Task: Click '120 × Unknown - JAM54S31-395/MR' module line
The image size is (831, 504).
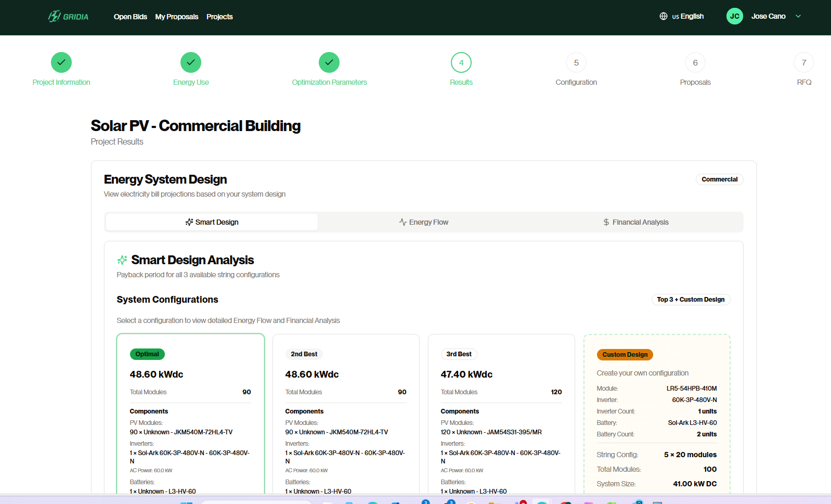Action: (491, 432)
